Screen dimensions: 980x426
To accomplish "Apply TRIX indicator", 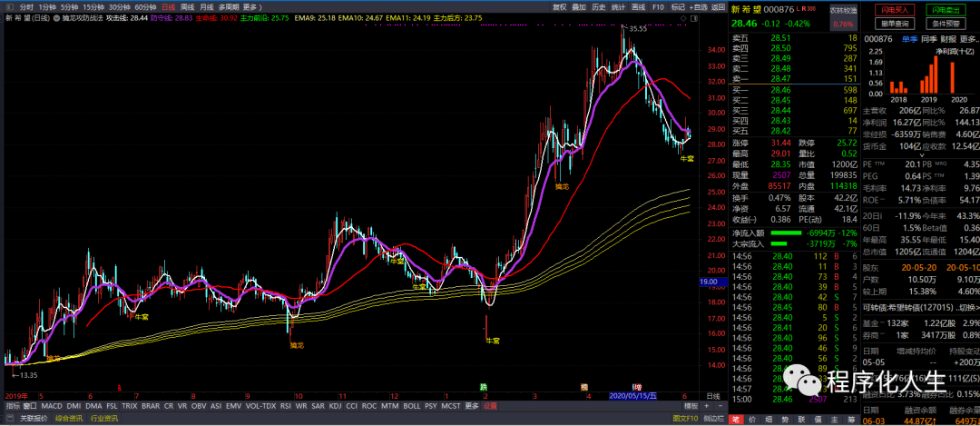I will pyautogui.click(x=130, y=406).
